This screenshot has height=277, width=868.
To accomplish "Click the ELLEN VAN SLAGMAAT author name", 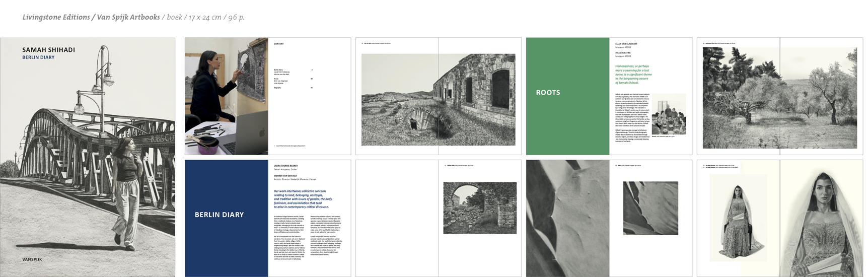I will 626,44.
